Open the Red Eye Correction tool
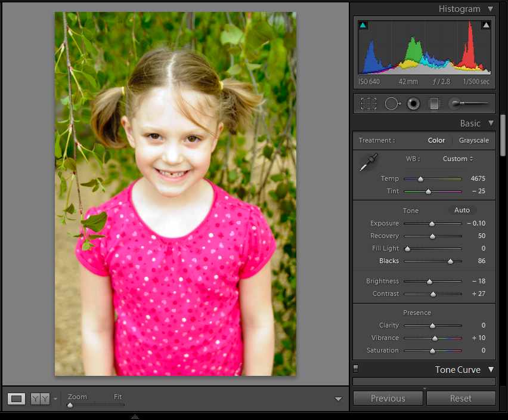 (413, 103)
